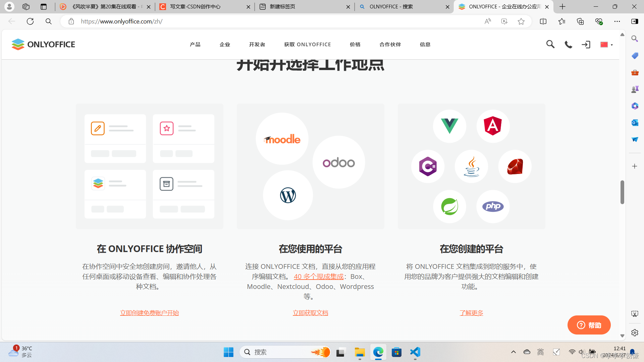644x362 pixels.
Task: Show hidden system tray icons chevron
Action: point(513,352)
